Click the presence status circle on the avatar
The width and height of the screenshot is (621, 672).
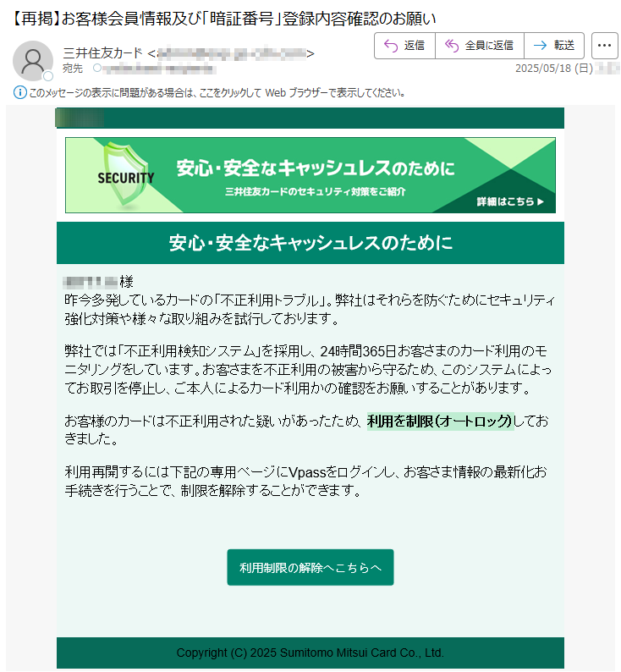[x=48, y=76]
